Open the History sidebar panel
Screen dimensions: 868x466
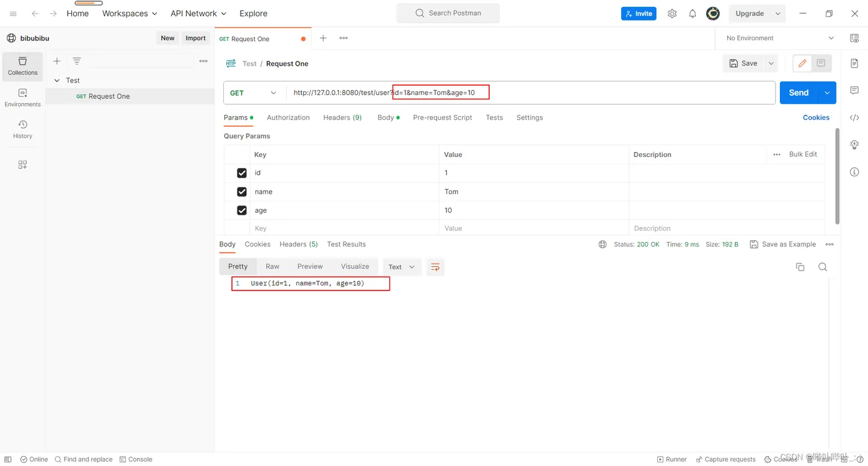point(23,130)
